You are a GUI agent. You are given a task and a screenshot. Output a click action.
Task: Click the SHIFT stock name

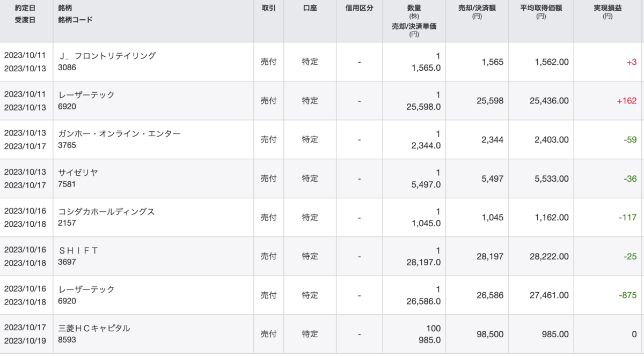pos(78,250)
